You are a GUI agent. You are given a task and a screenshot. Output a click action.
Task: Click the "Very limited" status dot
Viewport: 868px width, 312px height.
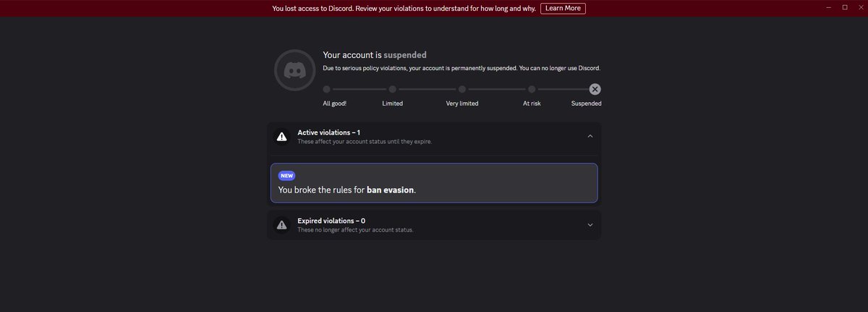pyautogui.click(x=461, y=89)
